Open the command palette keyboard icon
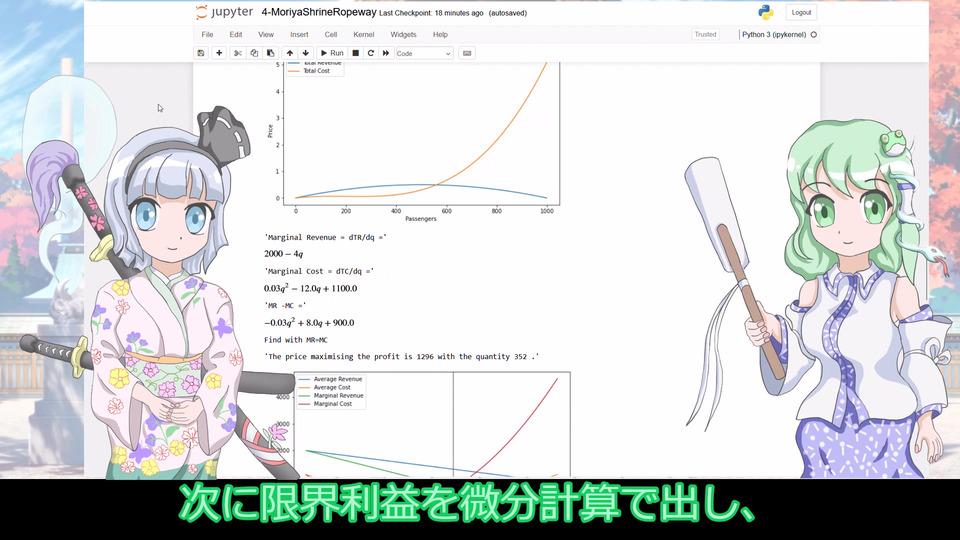 tap(467, 53)
